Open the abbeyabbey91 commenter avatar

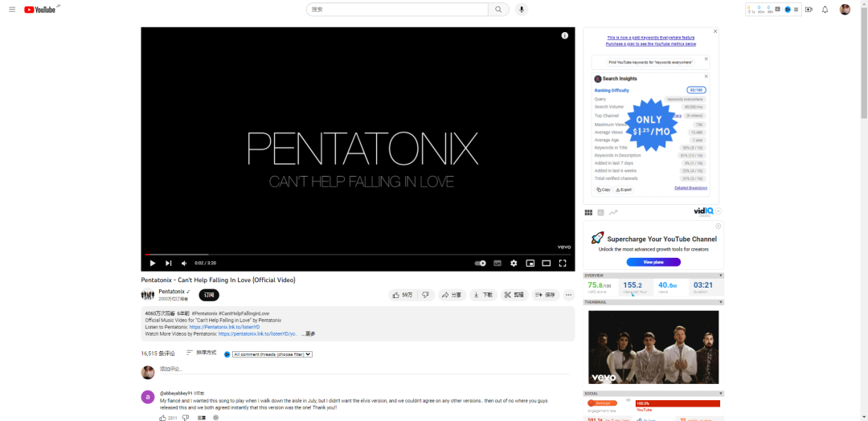[148, 397]
